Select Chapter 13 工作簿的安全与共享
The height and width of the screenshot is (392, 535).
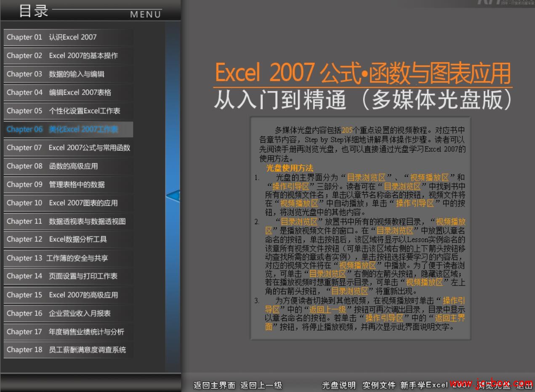68,258
